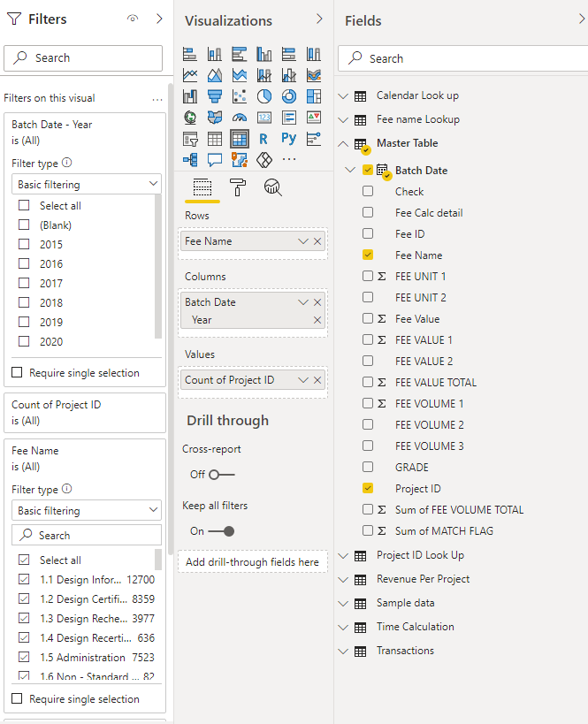Select the line chart visual
This screenshot has width=588, height=724.
pos(190,75)
